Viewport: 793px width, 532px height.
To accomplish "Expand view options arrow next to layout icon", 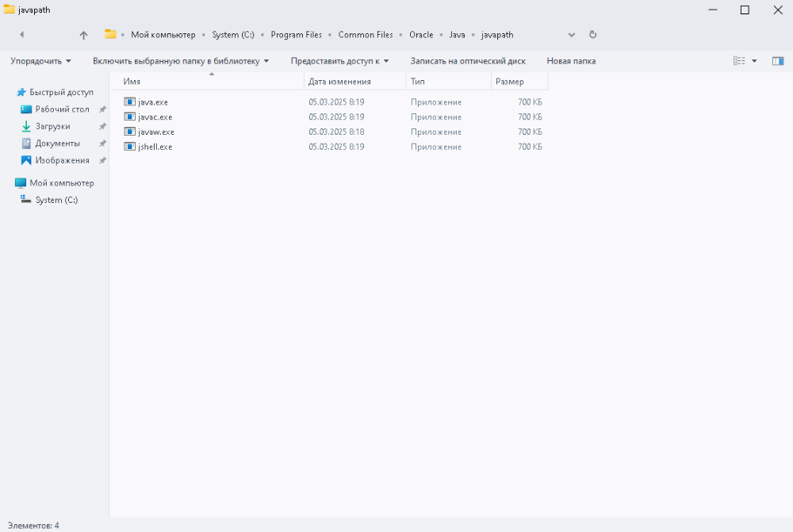I will pos(754,61).
